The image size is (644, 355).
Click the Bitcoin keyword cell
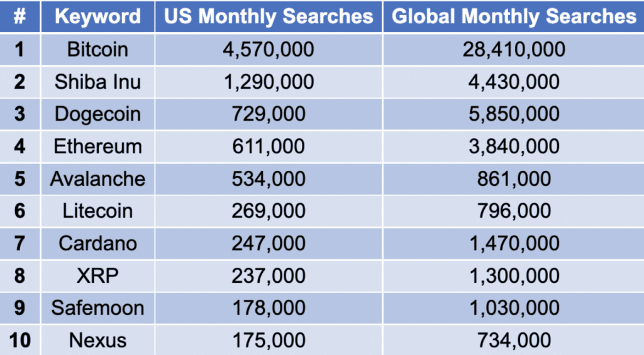(x=97, y=49)
